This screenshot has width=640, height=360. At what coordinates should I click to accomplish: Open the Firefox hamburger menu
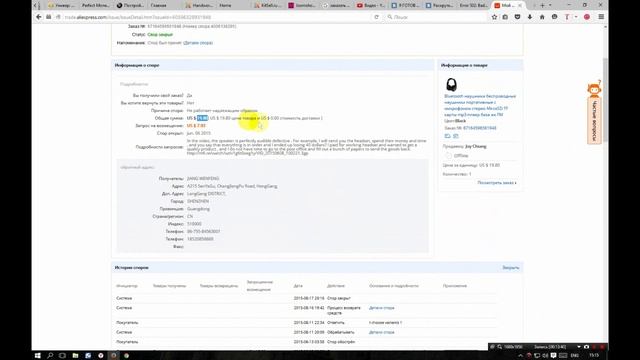pyautogui.click(x=601, y=17)
